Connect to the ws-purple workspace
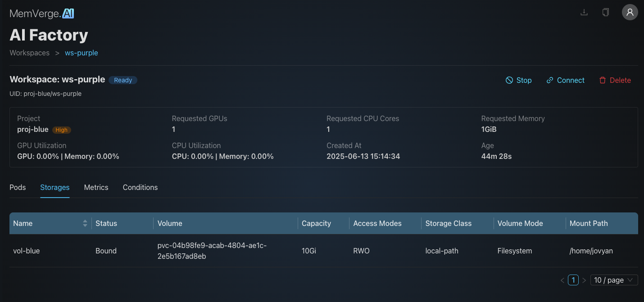The height and width of the screenshot is (302, 644). tap(565, 80)
